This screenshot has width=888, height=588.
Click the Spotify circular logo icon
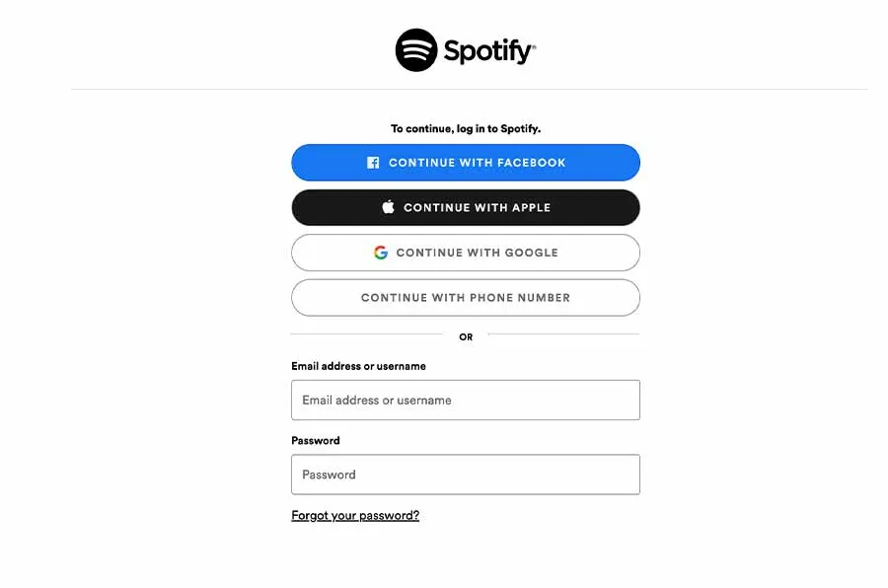pos(416,50)
